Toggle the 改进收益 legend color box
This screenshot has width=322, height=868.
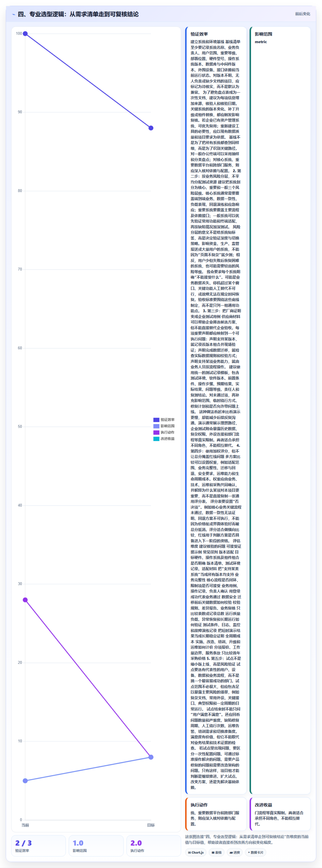click(156, 439)
